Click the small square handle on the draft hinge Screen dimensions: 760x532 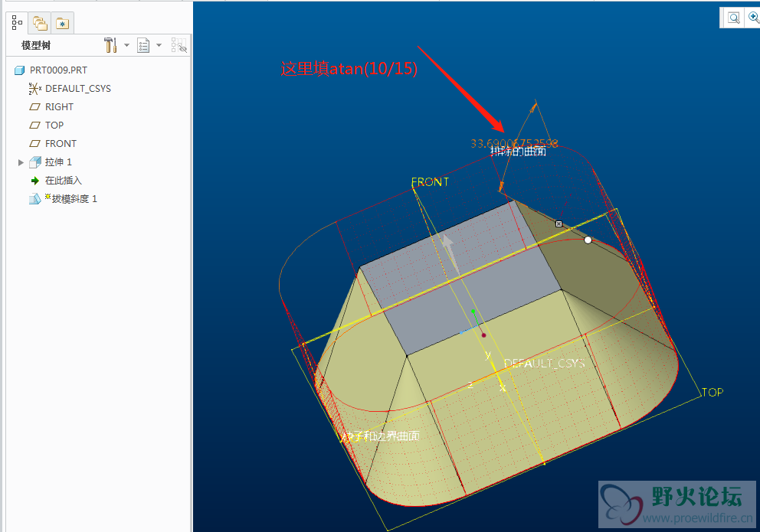tap(559, 224)
